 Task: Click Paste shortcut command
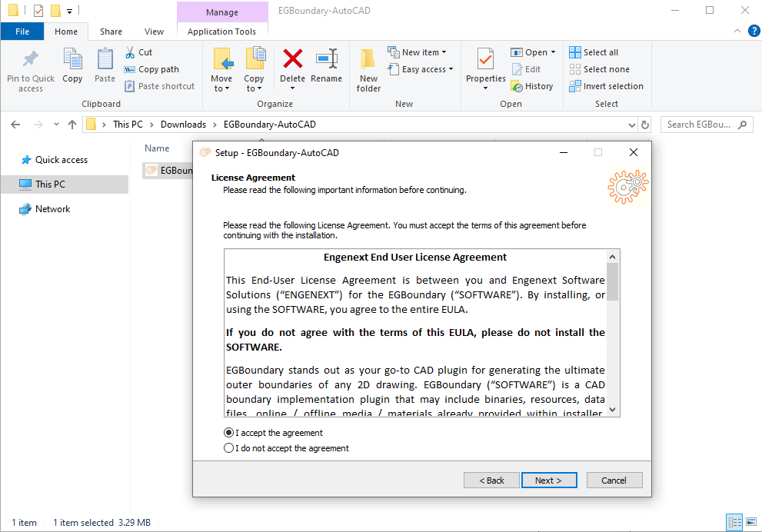(159, 86)
